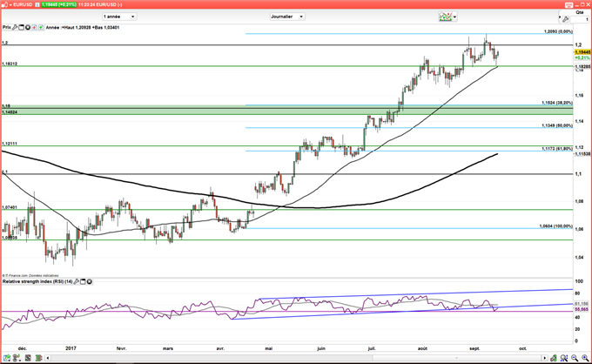Click the RSI panel window icon
The width and height of the screenshot is (592, 364).
tap(83, 281)
